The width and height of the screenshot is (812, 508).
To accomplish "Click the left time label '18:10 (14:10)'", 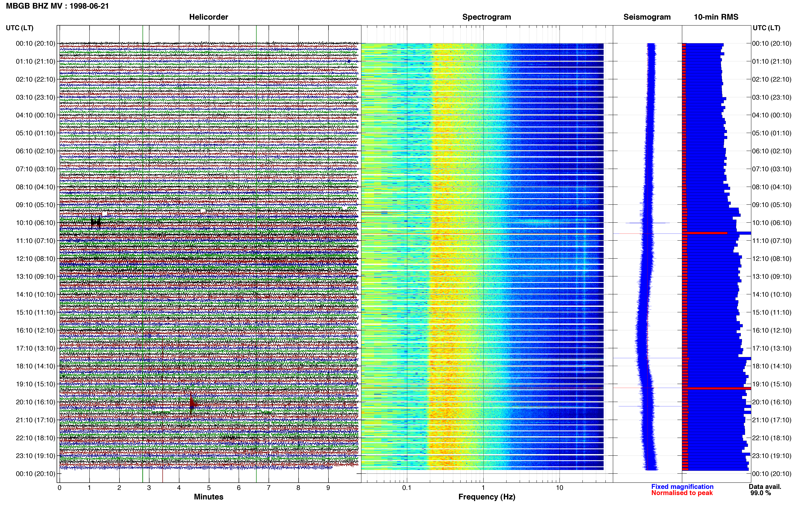I will 36,366.
